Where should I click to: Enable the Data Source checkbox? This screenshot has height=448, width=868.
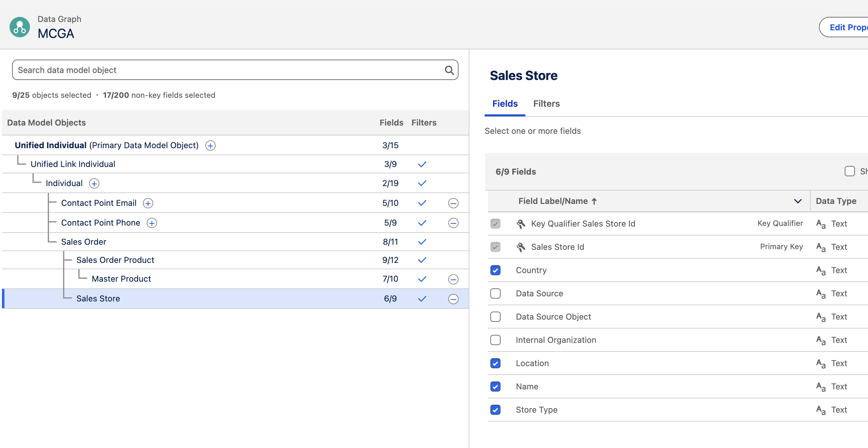click(495, 293)
